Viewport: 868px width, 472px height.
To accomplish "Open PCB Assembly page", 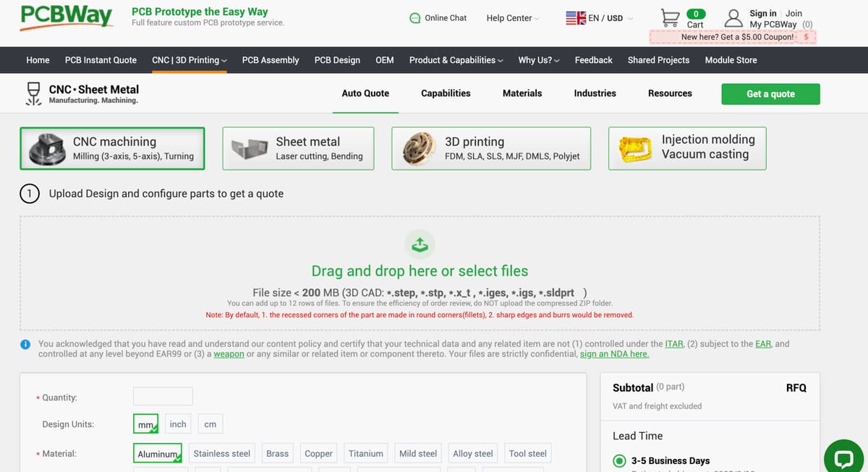I will coord(271,60).
